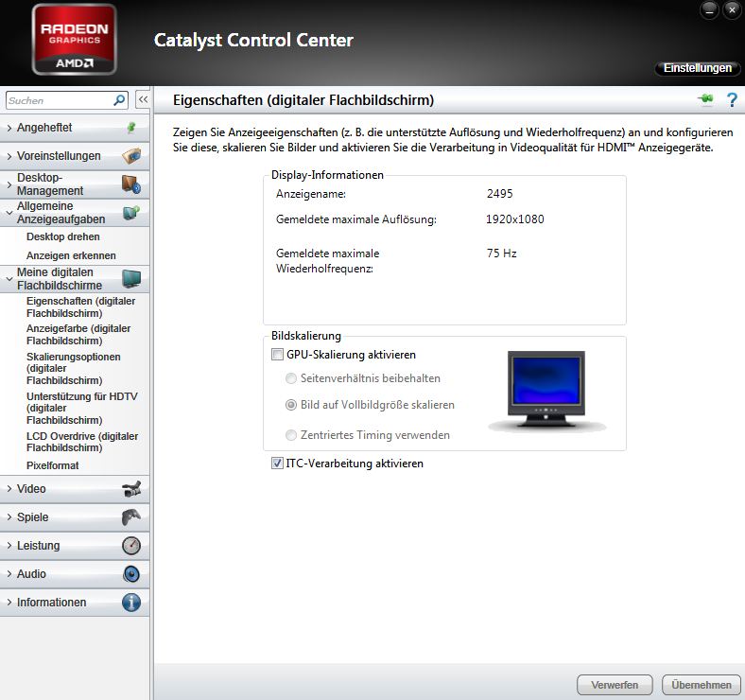Open LCD Overdrive entry
This screenshot has width=745, height=700.
[82, 442]
